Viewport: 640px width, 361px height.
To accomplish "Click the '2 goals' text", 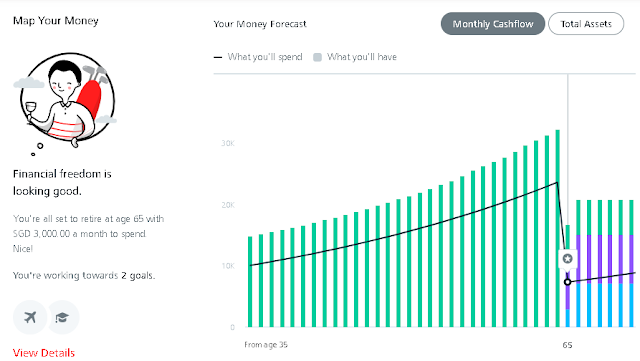I will pos(138,276).
